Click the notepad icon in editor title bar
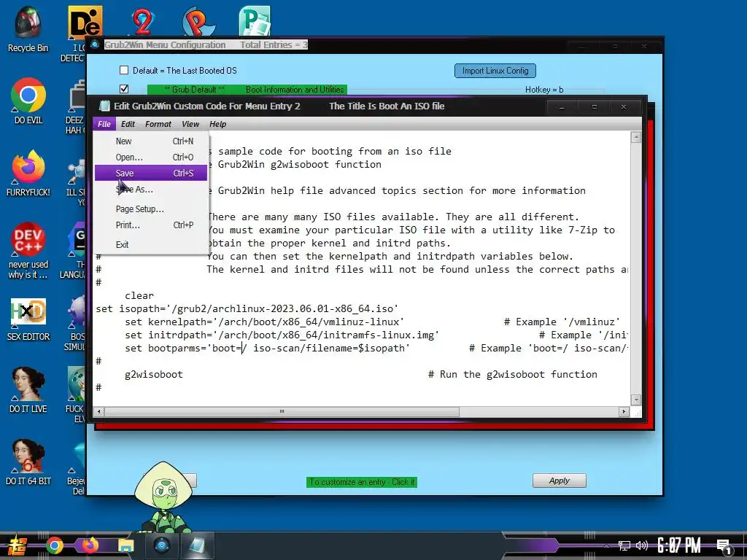Image resolution: width=747 pixels, height=560 pixels. click(x=104, y=106)
